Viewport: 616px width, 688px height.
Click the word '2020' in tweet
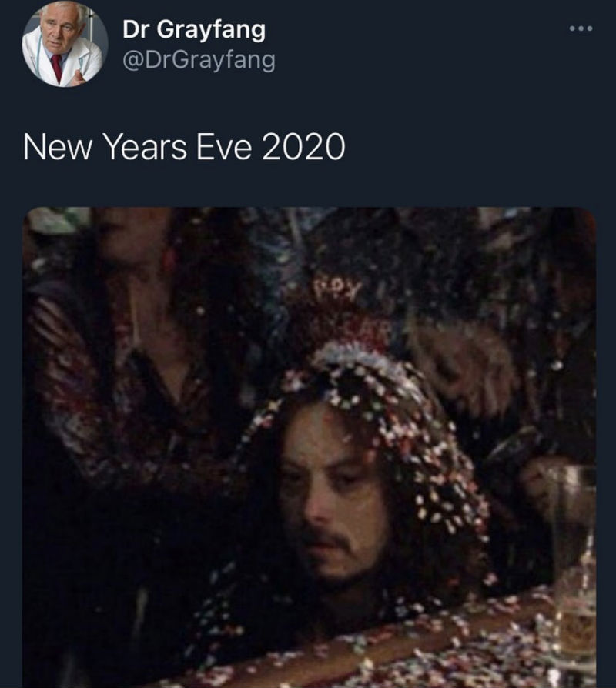click(x=303, y=147)
